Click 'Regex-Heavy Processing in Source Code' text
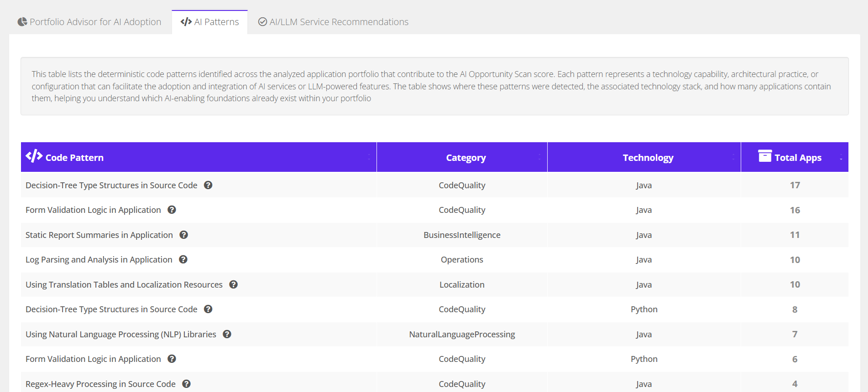The height and width of the screenshot is (392, 868). click(x=100, y=384)
